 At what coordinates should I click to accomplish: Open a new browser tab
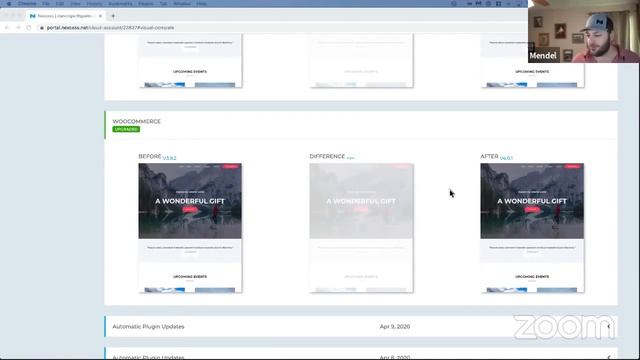(113, 16)
